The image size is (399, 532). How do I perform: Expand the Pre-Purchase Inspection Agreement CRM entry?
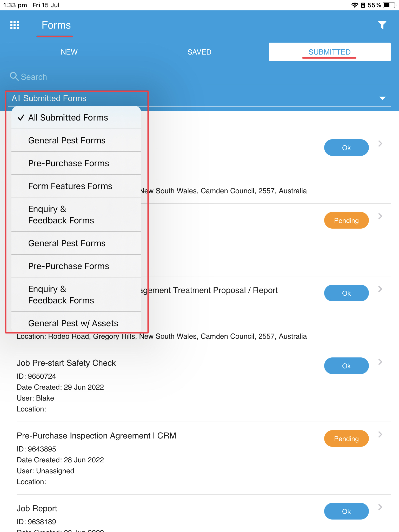pyautogui.click(x=380, y=434)
